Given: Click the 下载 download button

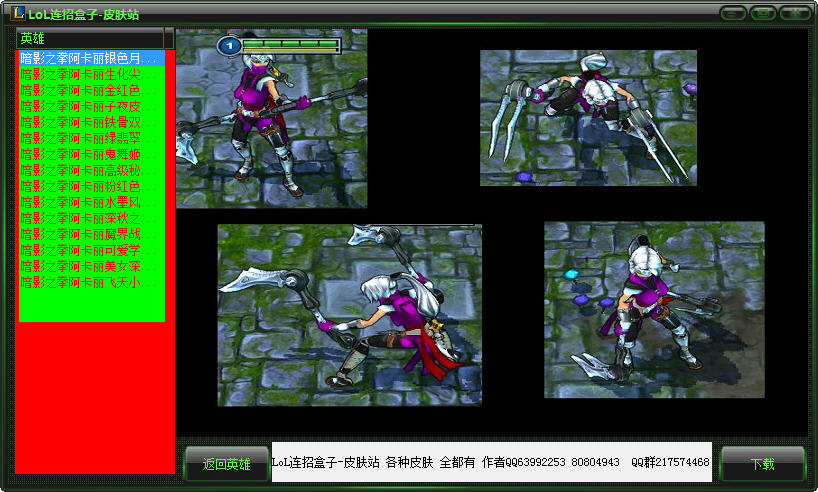Looking at the screenshot, I should pyautogui.click(x=762, y=464).
